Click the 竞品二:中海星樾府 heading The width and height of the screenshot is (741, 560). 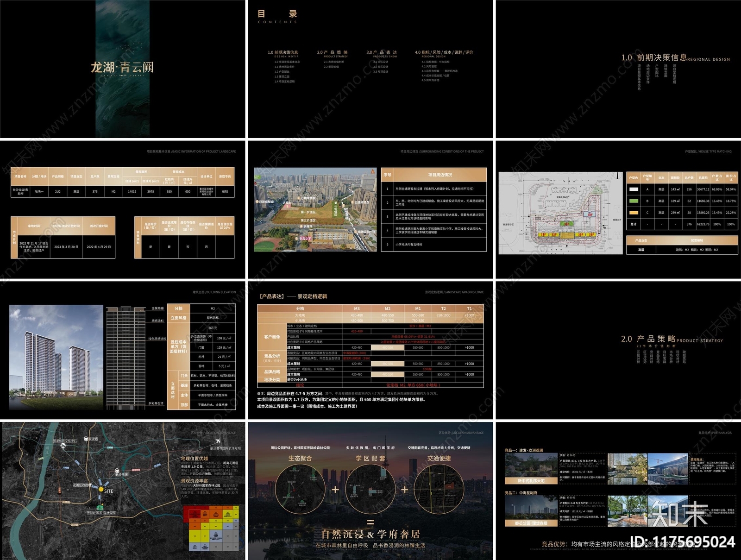[521, 493]
